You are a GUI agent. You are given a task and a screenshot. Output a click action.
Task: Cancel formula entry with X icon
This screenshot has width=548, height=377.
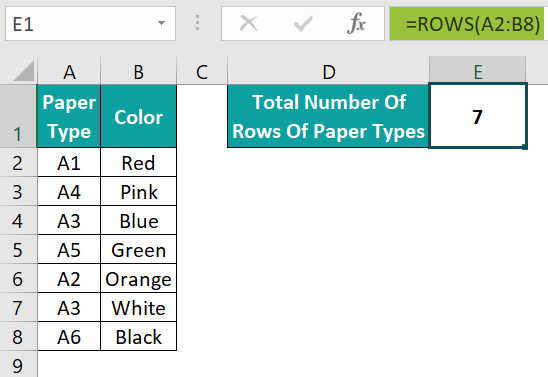click(x=248, y=24)
